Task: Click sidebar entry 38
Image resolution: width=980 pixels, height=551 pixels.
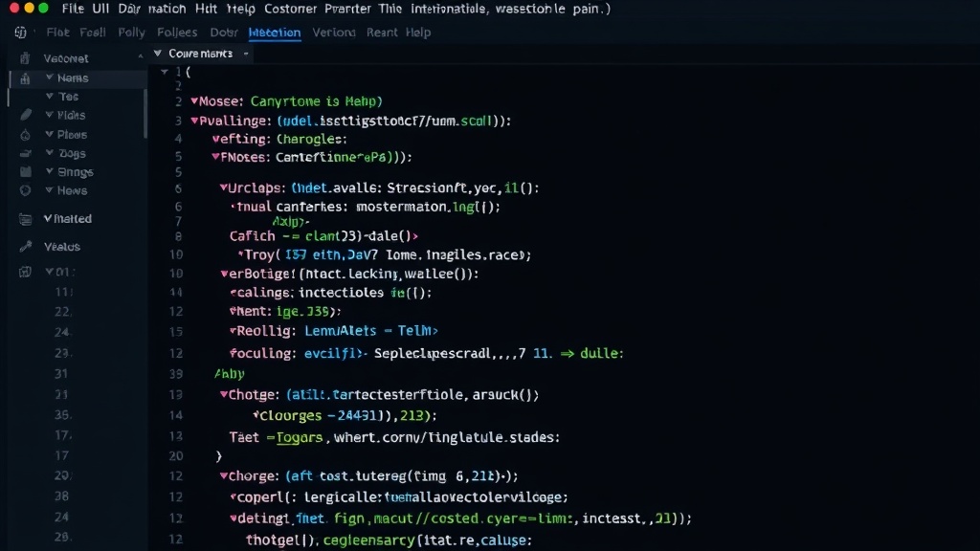Action: pos(61,496)
